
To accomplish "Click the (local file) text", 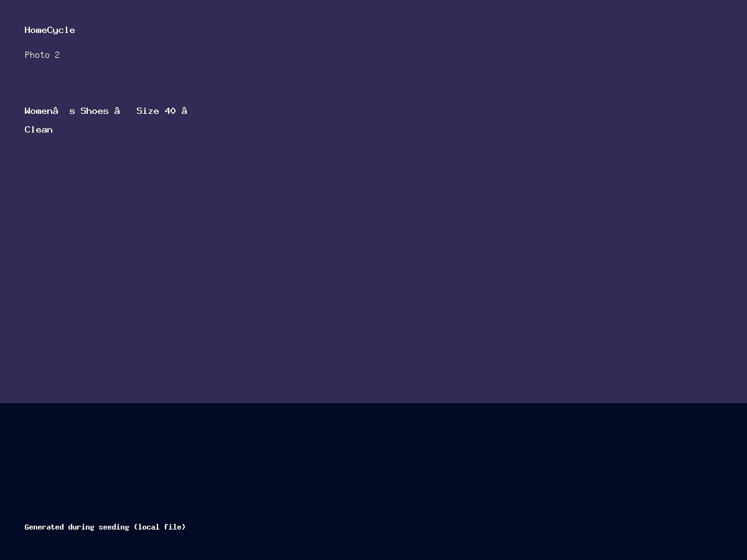I will coord(160,527).
